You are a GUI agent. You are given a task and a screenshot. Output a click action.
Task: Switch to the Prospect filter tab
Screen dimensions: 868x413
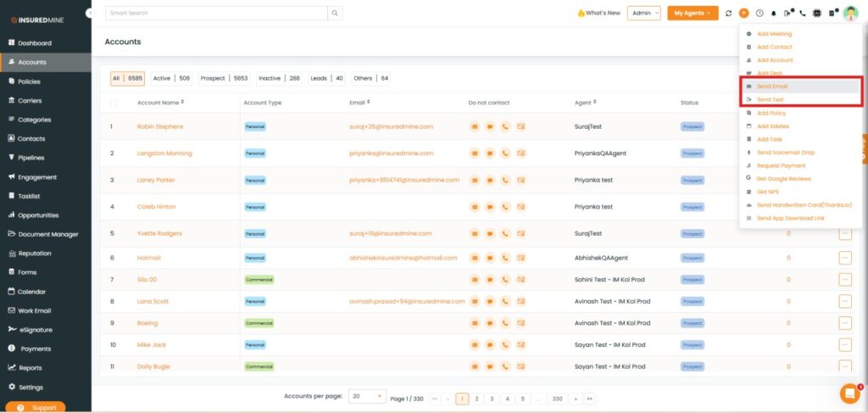tap(224, 78)
